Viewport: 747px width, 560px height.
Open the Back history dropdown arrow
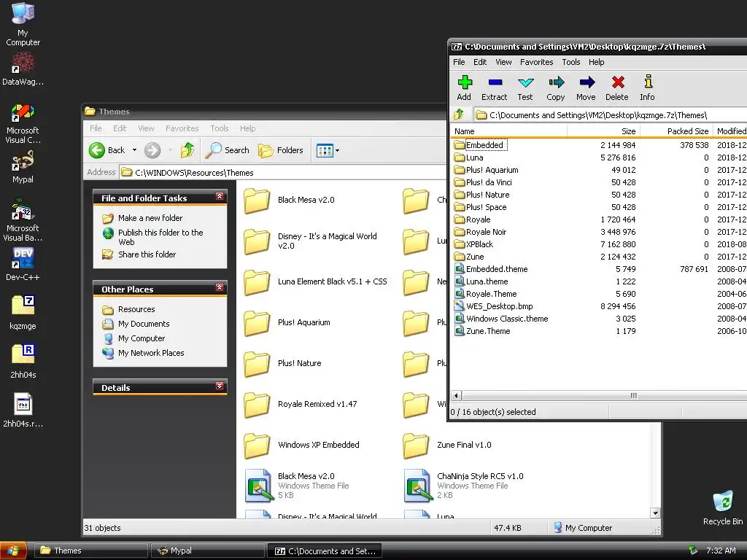pyautogui.click(x=134, y=150)
